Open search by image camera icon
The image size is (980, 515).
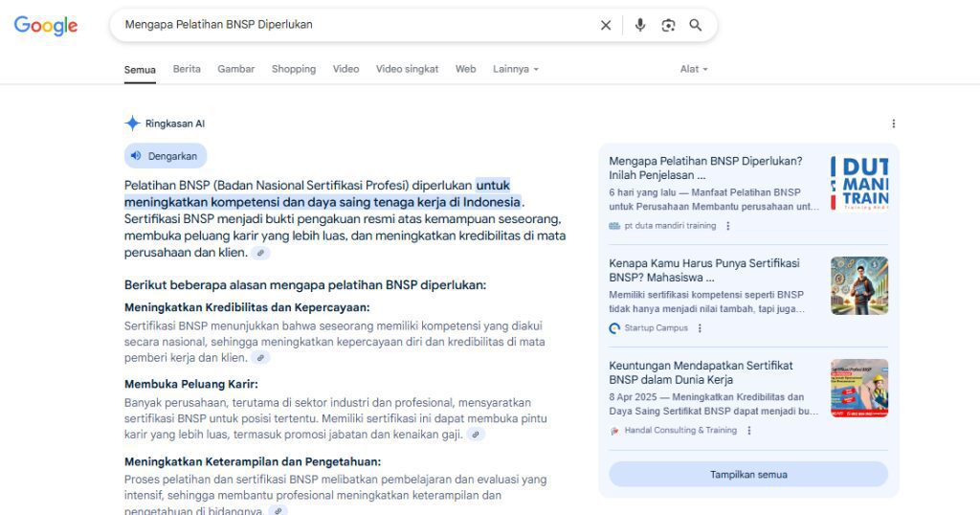click(668, 25)
